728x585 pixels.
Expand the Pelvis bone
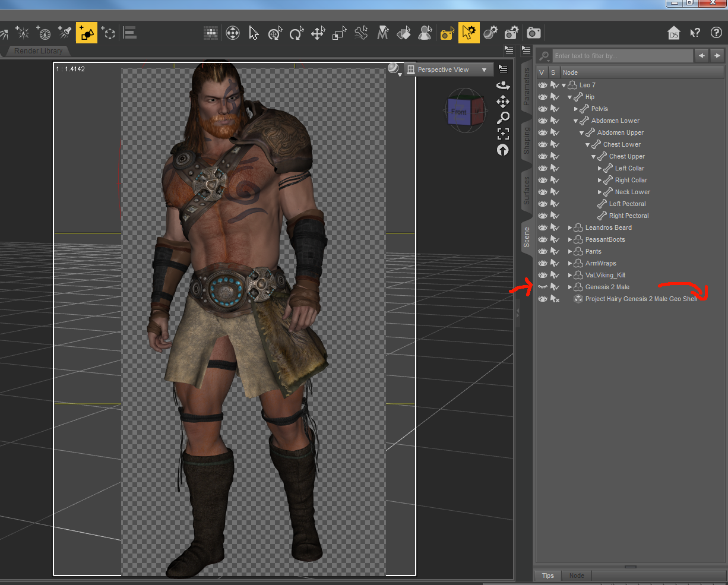(576, 109)
